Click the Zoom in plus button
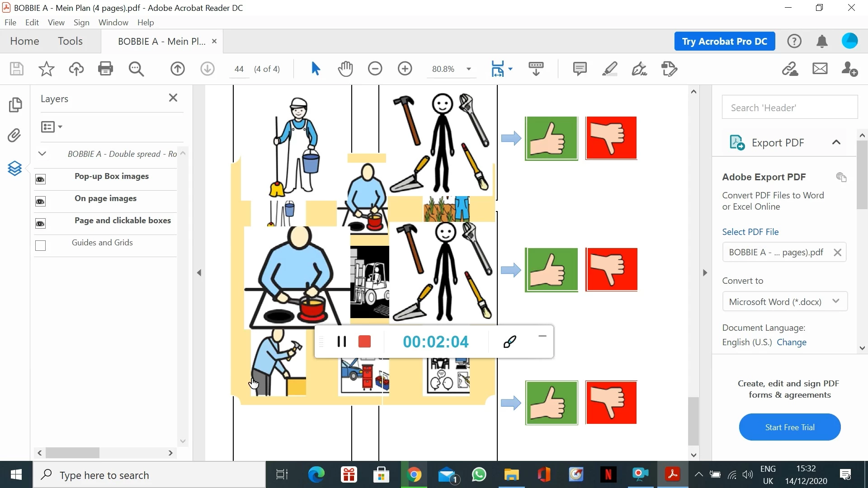This screenshot has height=488, width=868. coord(405,69)
